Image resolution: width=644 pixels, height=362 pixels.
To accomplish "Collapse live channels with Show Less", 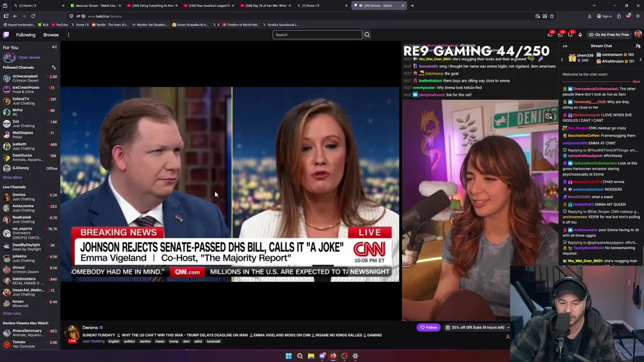I will tap(12, 313).
